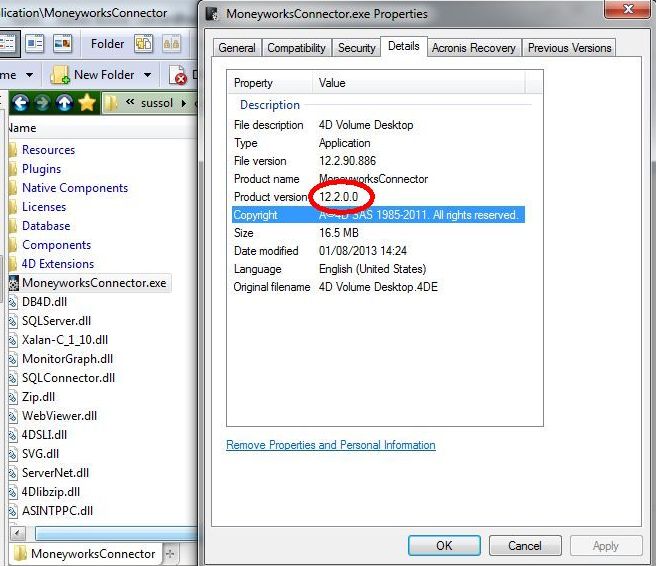The width and height of the screenshot is (656, 566).
Task: Switch to the Previous Versions tab
Action: [x=569, y=48]
